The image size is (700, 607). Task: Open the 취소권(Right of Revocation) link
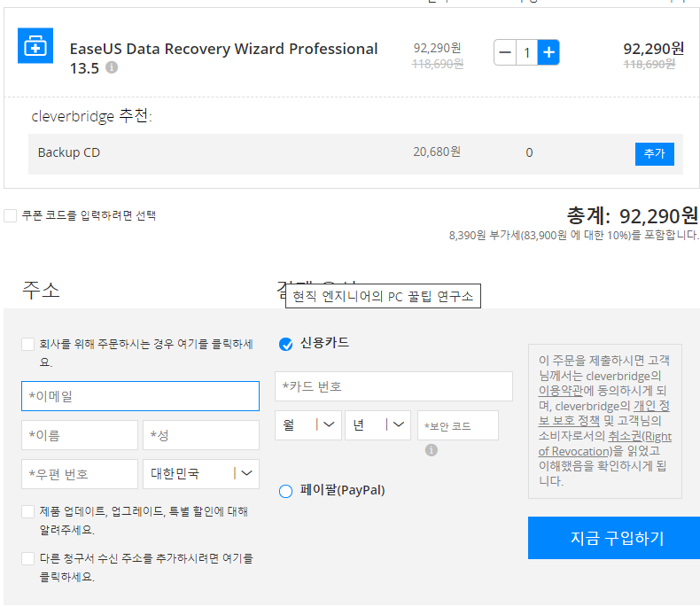tap(605, 444)
